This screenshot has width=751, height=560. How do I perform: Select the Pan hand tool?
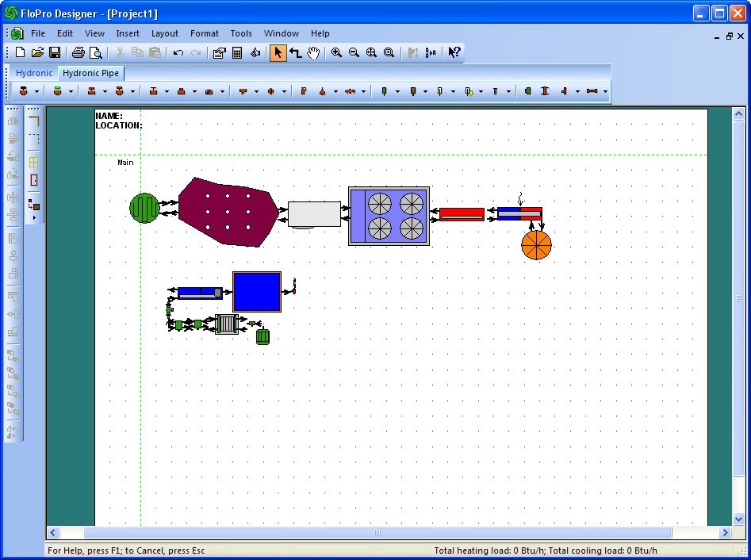pos(313,53)
